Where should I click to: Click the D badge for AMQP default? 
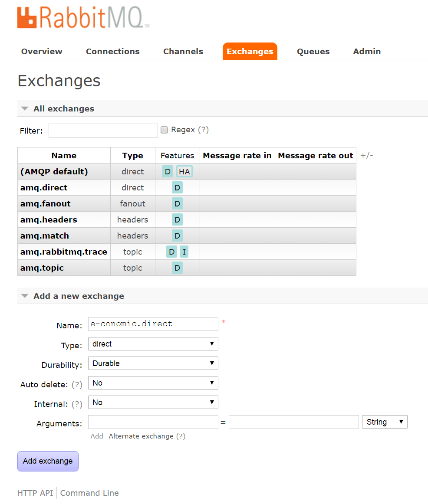[x=168, y=172]
